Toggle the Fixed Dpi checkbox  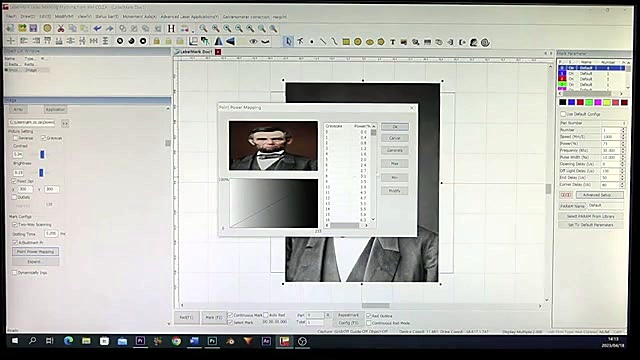(x=14, y=181)
